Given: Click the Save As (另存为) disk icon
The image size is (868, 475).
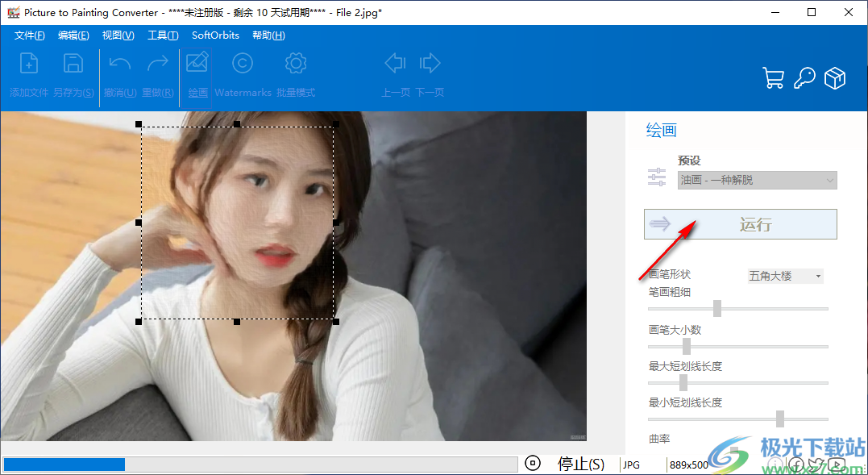Looking at the screenshot, I should (x=73, y=64).
